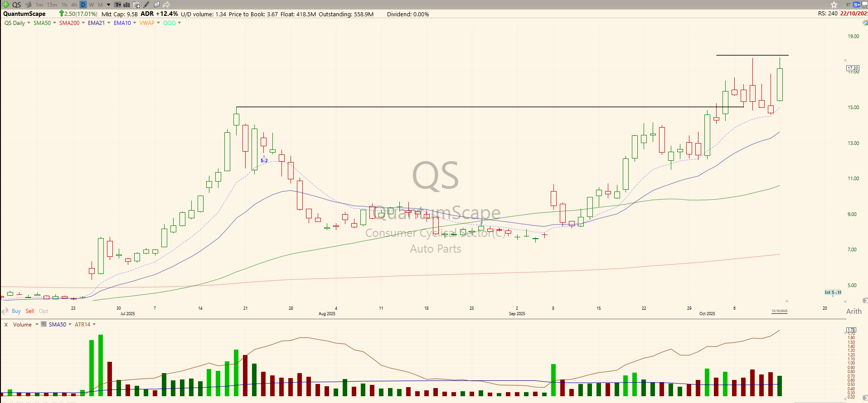Click the RS: 240 rating

[x=828, y=14]
